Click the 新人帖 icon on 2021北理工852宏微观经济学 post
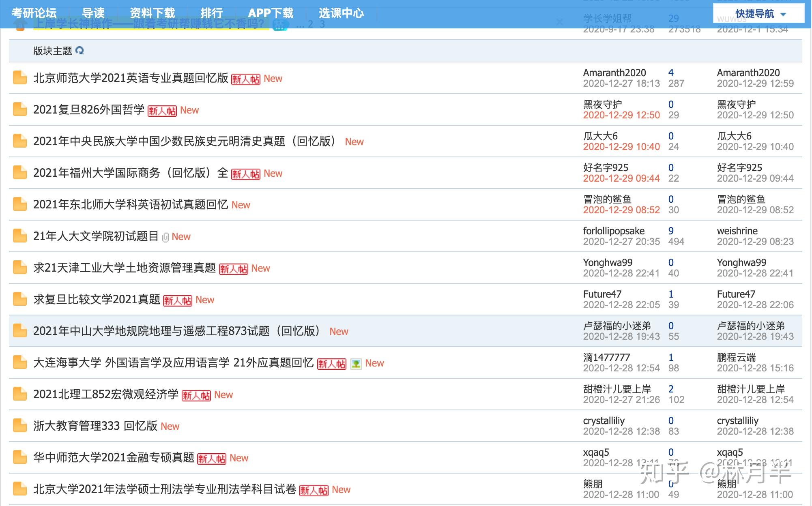The image size is (812, 506). click(206, 395)
